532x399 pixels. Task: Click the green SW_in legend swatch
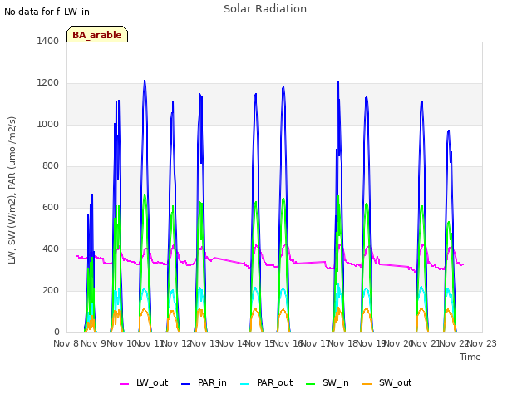311,384
